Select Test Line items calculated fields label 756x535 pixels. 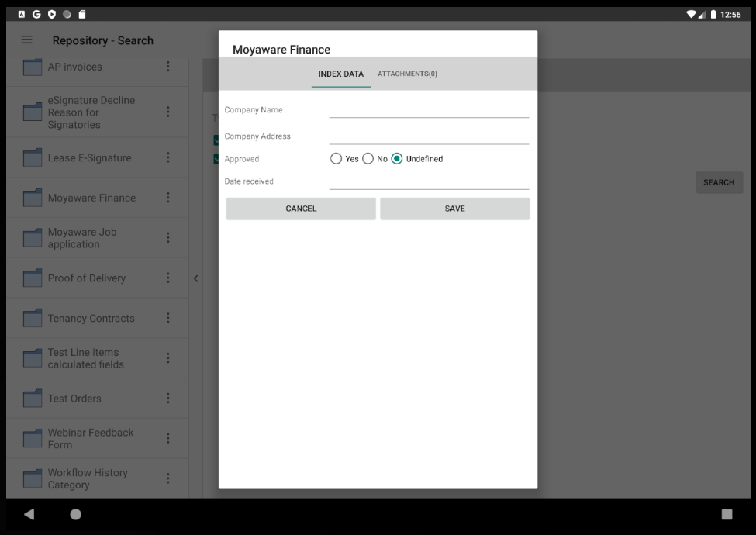click(86, 358)
